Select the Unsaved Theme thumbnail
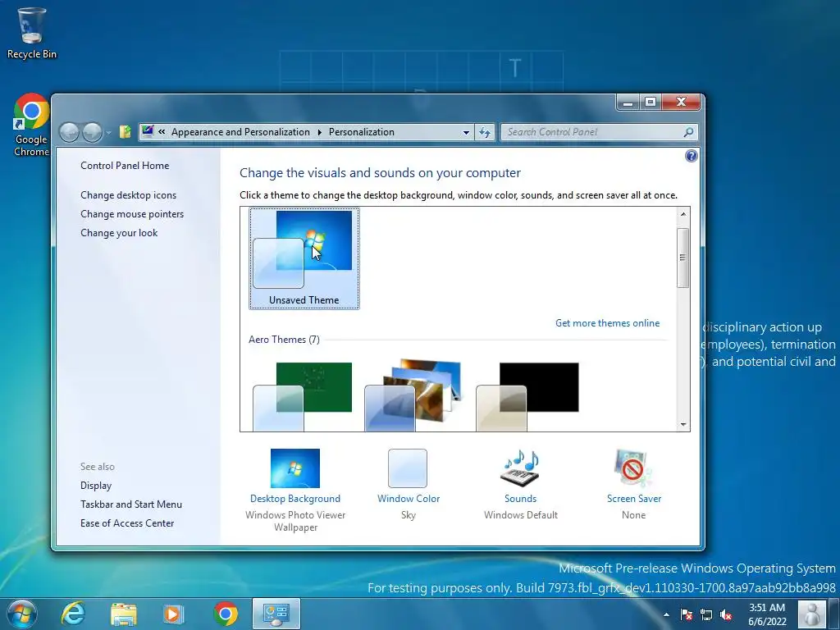 tap(304, 258)
